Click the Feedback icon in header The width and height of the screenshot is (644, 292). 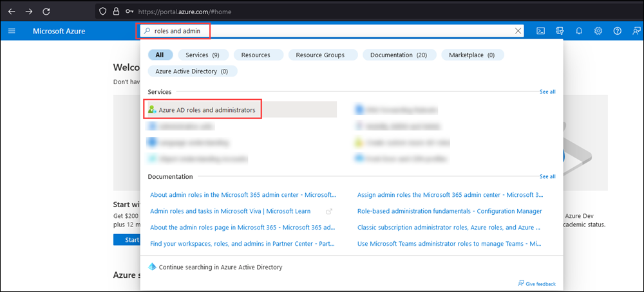click(x=636, y=31)
